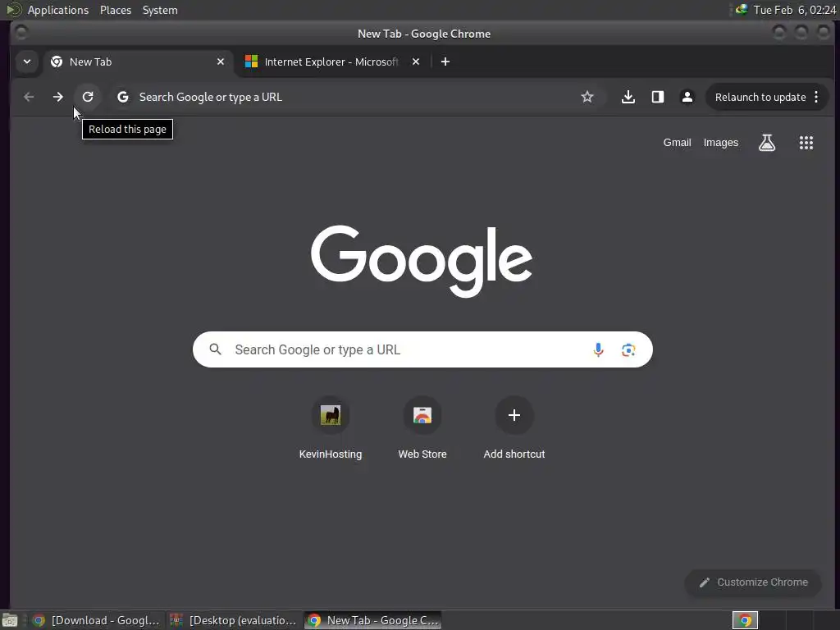Close the Internet Explorer - Microsoft tab

416,62
